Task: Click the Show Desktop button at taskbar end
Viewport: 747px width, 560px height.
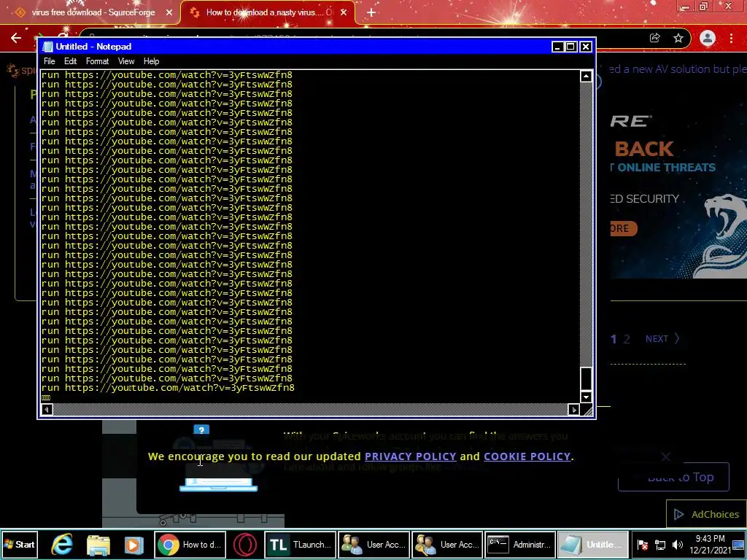Action: coord(739,545)
